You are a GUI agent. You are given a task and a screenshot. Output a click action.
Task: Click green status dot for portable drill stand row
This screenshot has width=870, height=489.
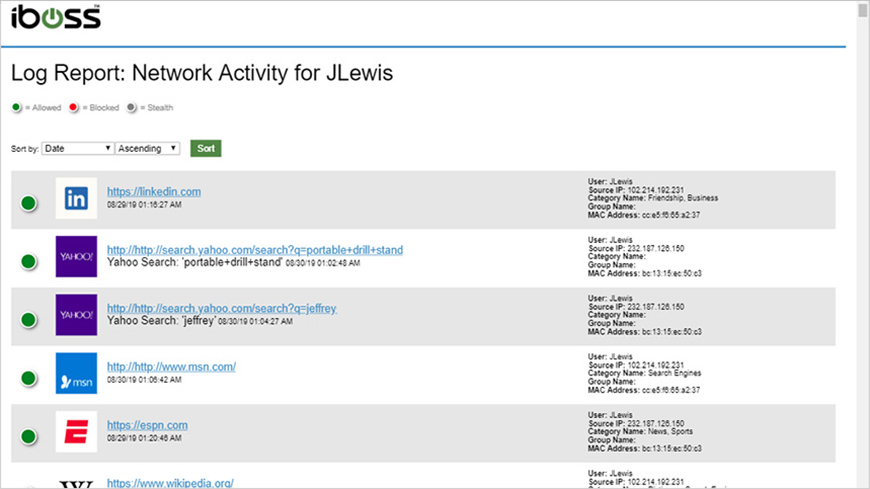(28, 261)
